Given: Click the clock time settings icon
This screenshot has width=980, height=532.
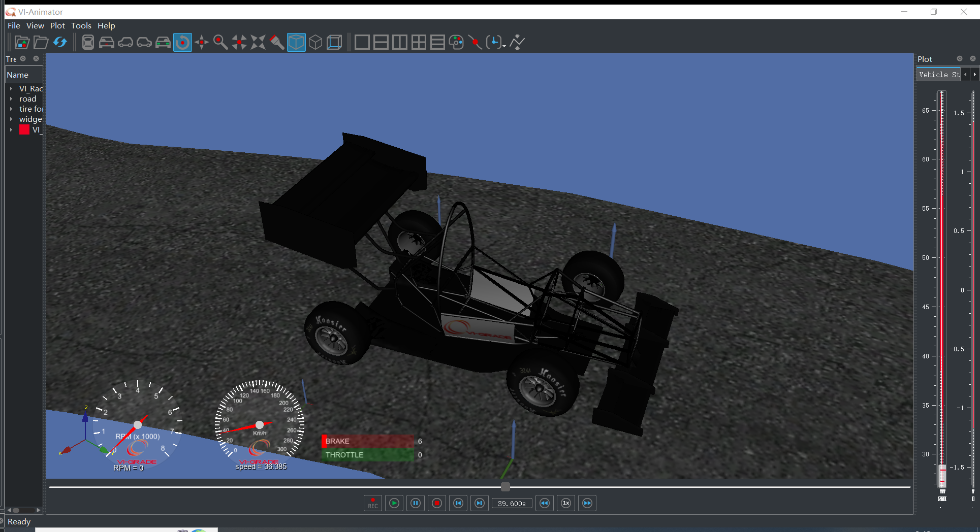Looking at the screenshot, I should (x=493, y=43).
